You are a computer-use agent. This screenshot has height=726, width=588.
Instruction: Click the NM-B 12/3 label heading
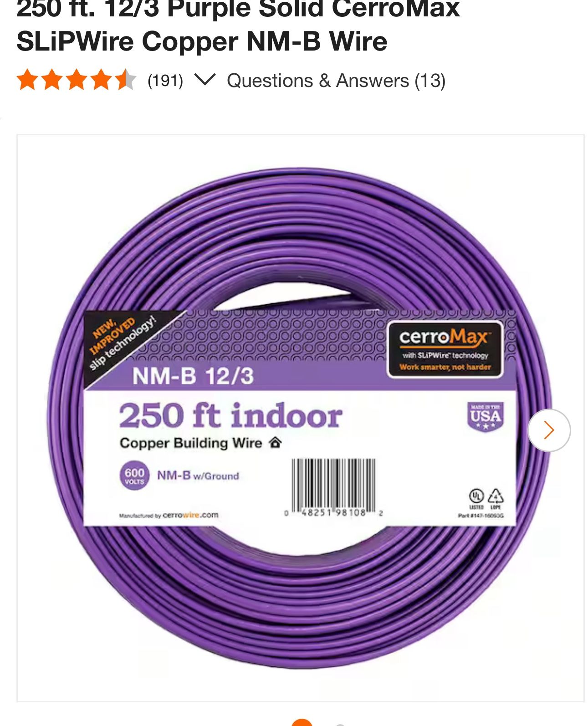[x=193, y=376]
